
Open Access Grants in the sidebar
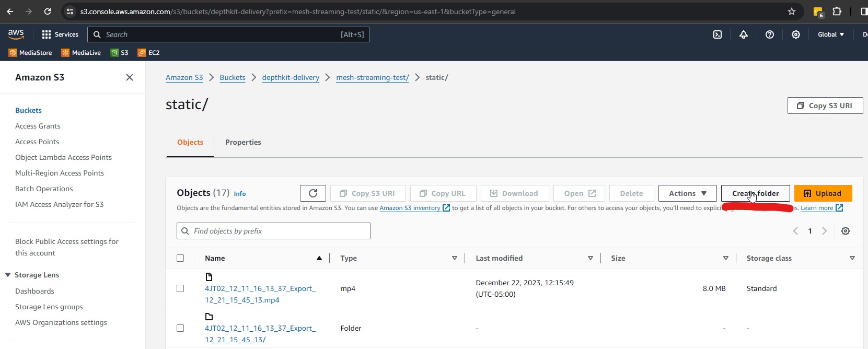38,126
